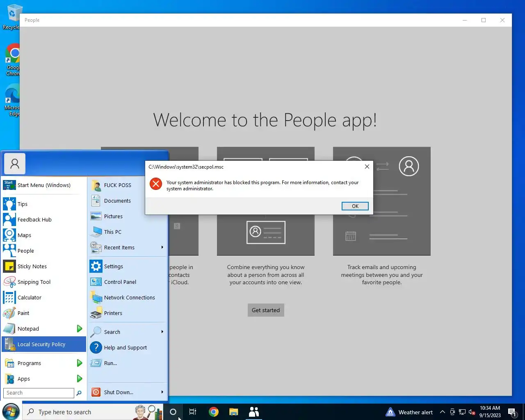This screenshot has width=525, height=420.
Task: Show hidden tray icons chevron
Action: 442,412
